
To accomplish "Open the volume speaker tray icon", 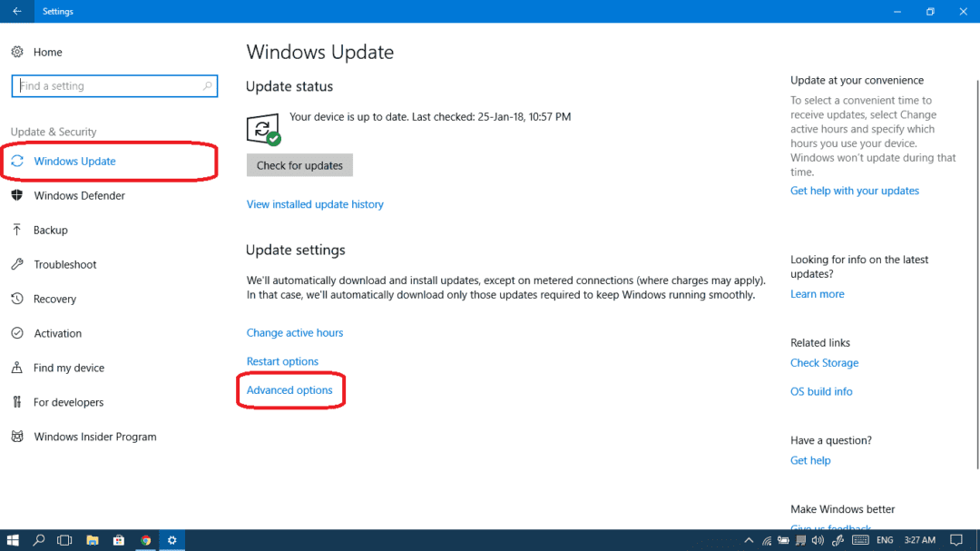I will (x=818, y=540).
